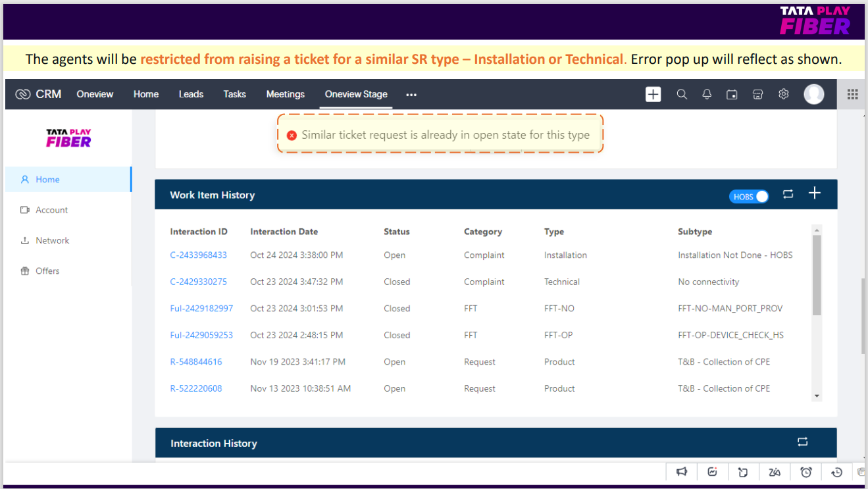Open interaction Ful-2429182997
This screenshot has width=868, height=489.
(x=201, y=308)
